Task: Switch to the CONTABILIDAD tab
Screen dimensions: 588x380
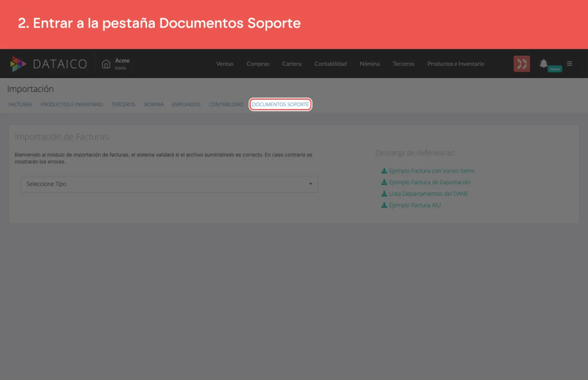Action: [x=226, y=105]
